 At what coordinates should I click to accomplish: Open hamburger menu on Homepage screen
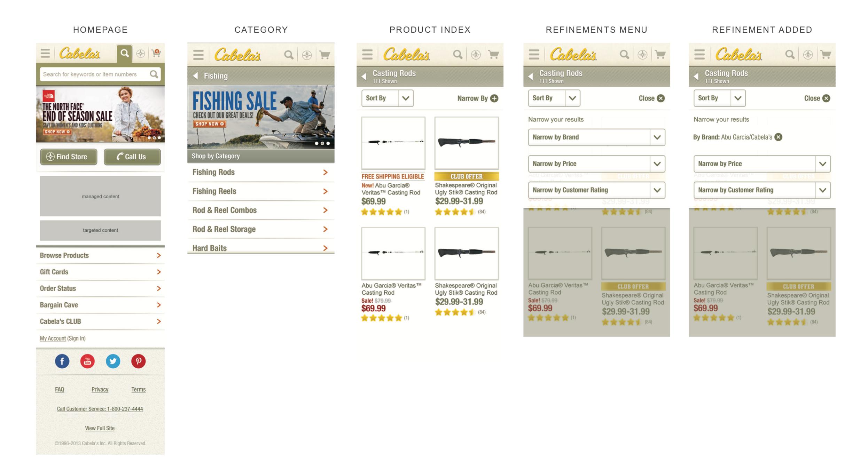click(45, 53)
